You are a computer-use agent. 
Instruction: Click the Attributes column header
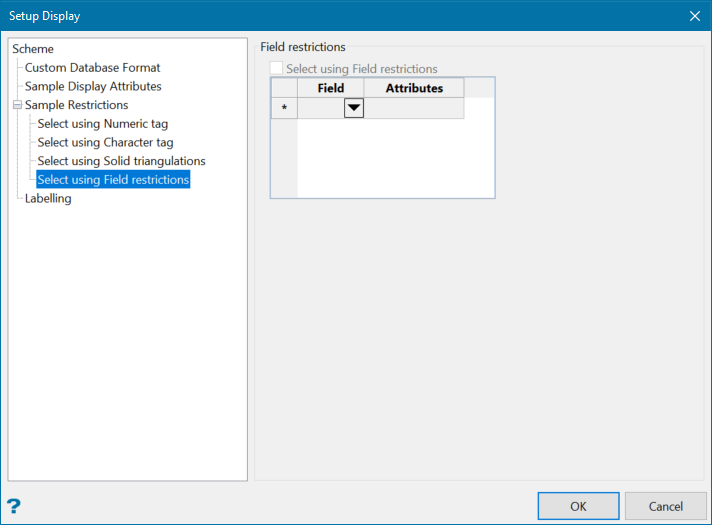(414, 88)
